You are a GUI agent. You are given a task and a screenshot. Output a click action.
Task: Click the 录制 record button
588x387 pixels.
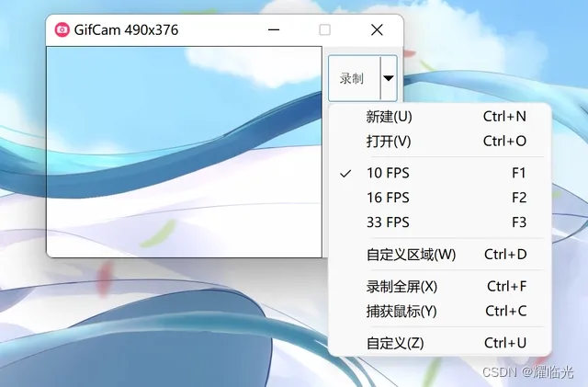point(355,78)
